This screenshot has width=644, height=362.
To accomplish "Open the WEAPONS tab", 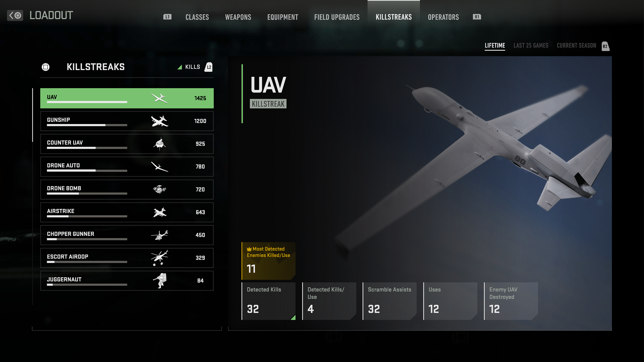I will (238, 17).
